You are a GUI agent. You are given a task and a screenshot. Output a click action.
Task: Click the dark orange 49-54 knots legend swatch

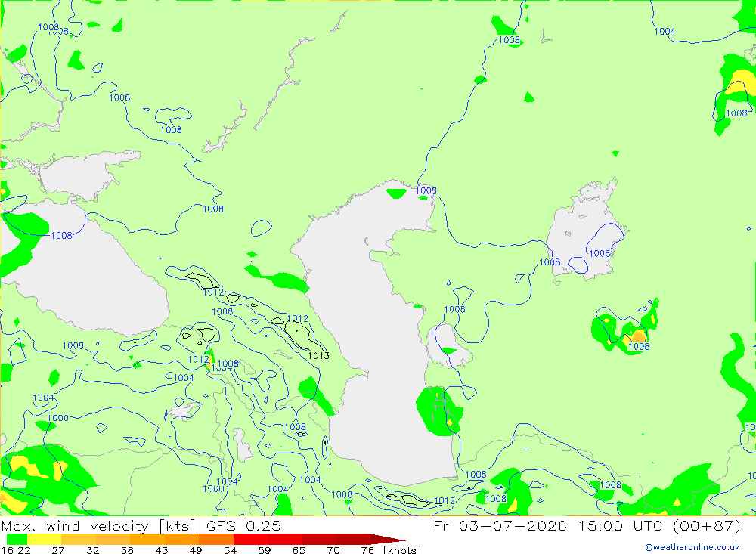click(x=216, y=539)
